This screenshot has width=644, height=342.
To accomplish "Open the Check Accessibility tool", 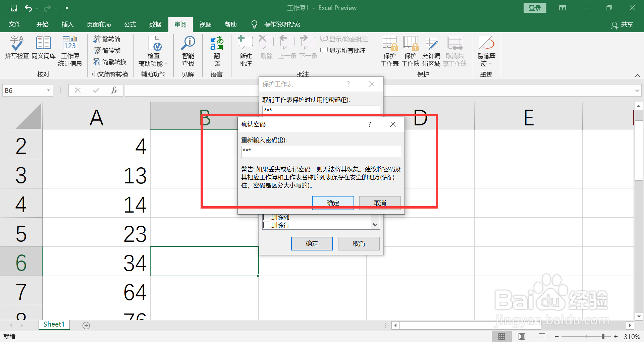I will tap(153, 51).
